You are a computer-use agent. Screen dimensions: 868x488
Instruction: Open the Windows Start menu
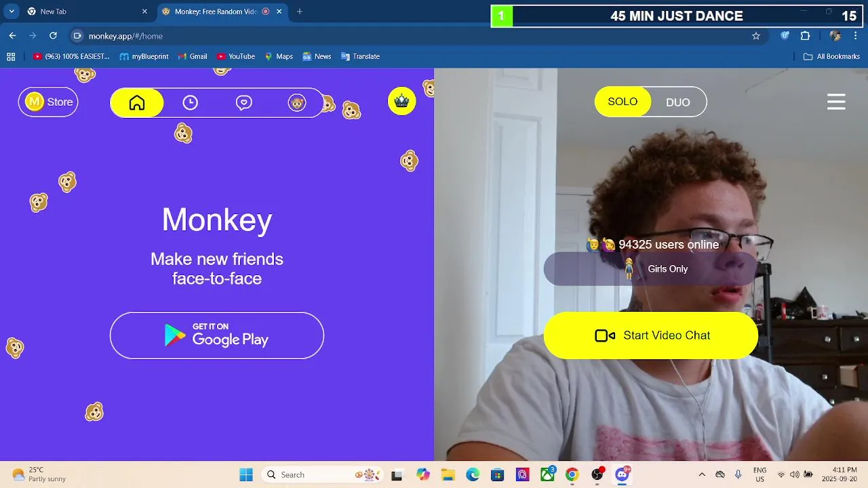click(246, 474)
